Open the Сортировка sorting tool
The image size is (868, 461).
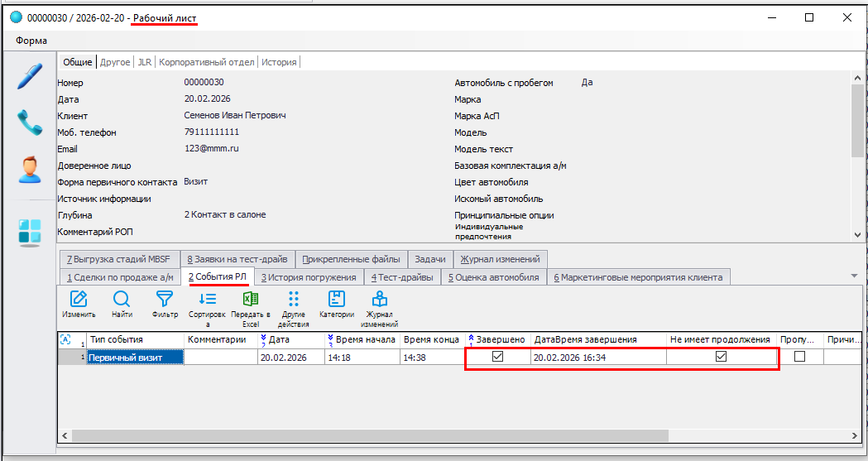[207, 304]
